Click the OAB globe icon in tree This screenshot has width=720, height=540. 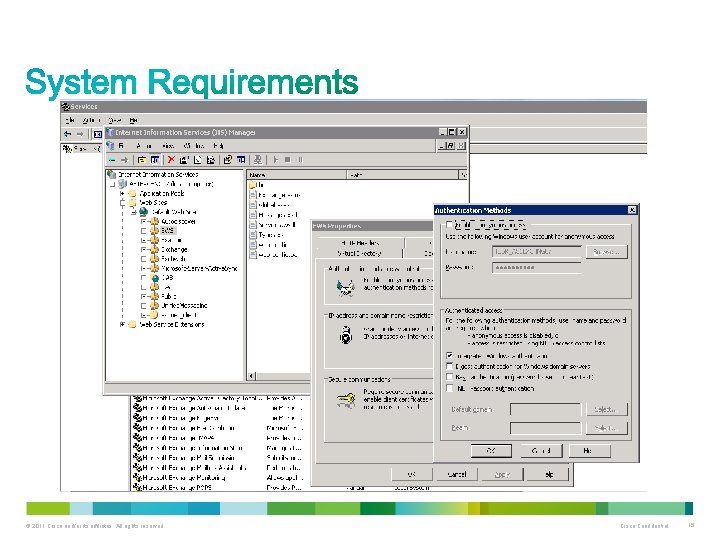coord(155,278)
